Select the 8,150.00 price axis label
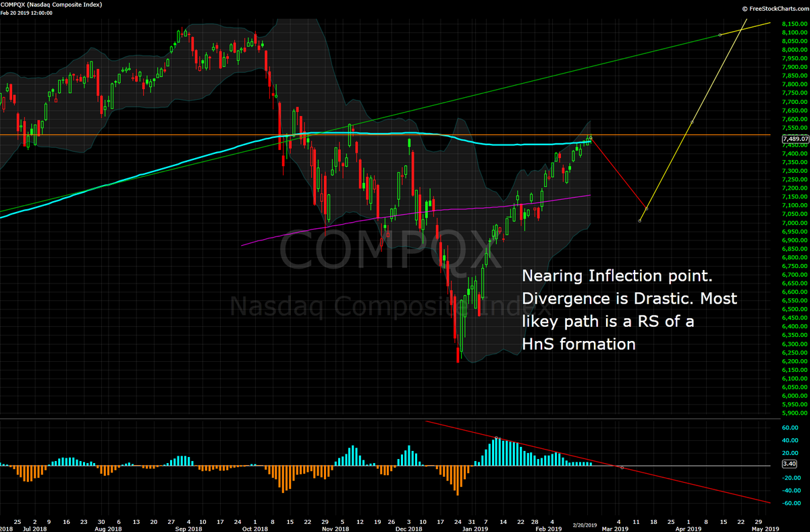This screenshot has width=810, height=532. pyautogui.click(x=794, y=24)
